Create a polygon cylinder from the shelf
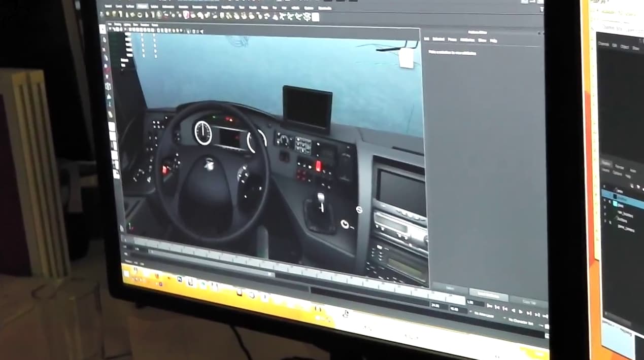This screenshot has height=360, width=644. tap(121, 14)
